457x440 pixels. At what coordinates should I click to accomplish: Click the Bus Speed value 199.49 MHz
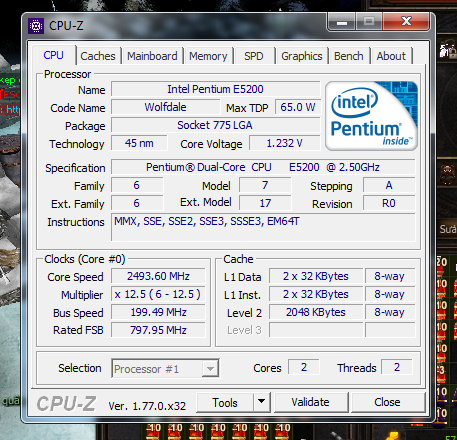tap(158, 312)
